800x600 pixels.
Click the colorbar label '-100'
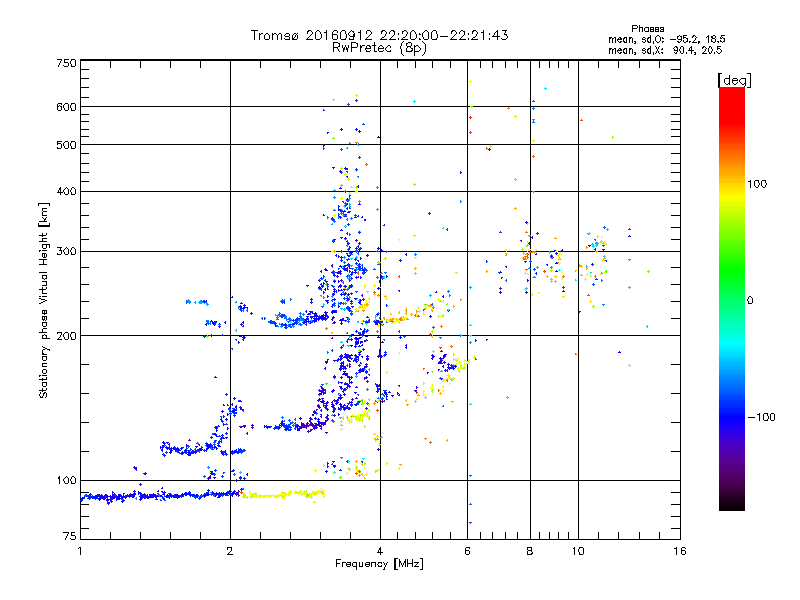[761, 417]
